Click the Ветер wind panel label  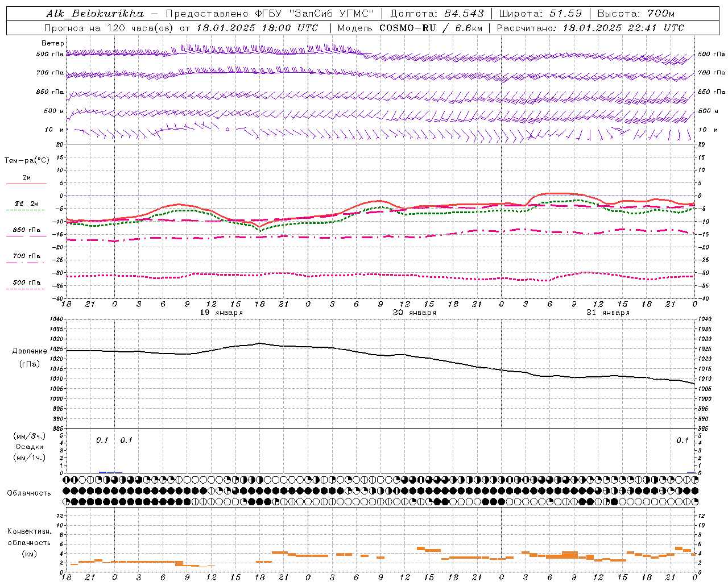pyautogui.click(x=53, y=43)
